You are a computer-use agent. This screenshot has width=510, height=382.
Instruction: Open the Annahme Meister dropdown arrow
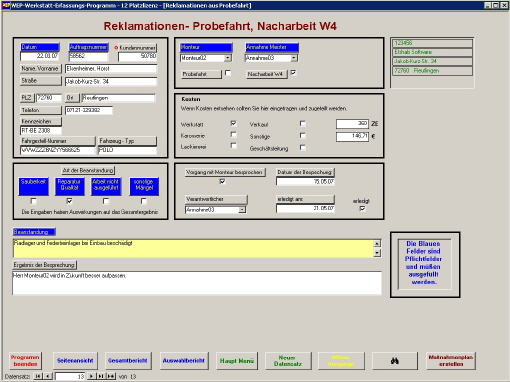coord(294,58)
